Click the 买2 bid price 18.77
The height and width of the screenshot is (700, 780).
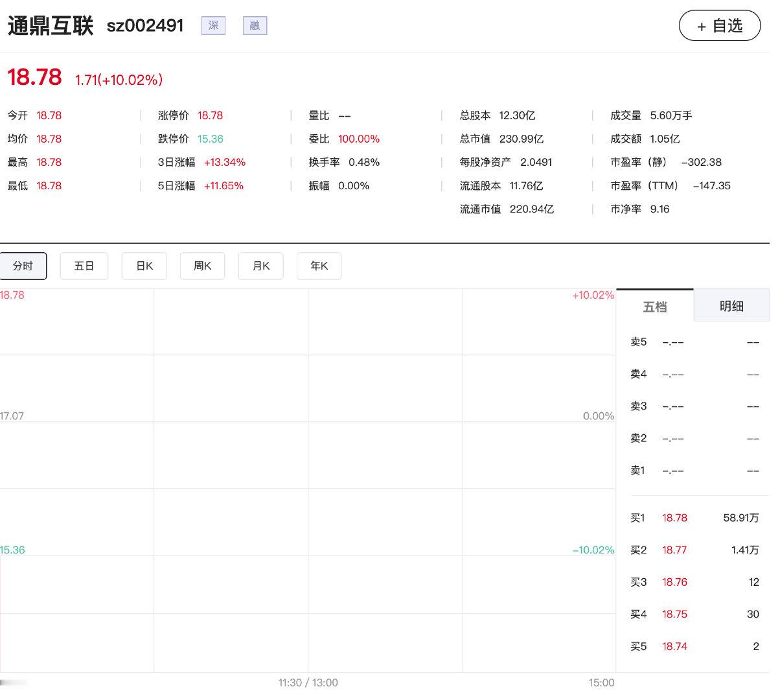(x=674, y=550)
